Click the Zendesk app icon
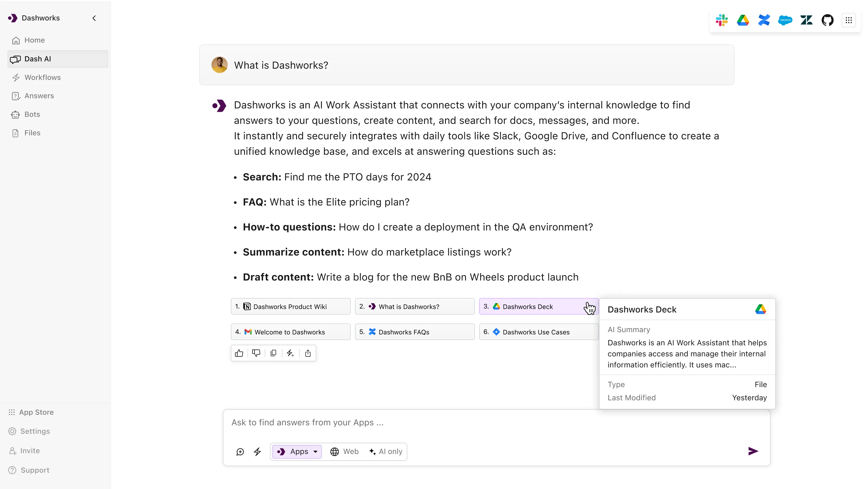Image resolution: width=868 pixels, height=489 pixels. point(806,20)
